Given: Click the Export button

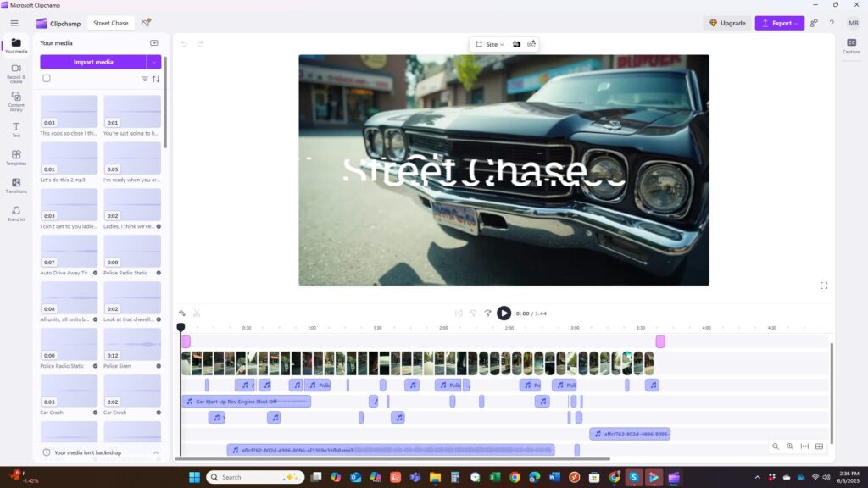Looking at the screenshot, I should (x=779, y=23).
